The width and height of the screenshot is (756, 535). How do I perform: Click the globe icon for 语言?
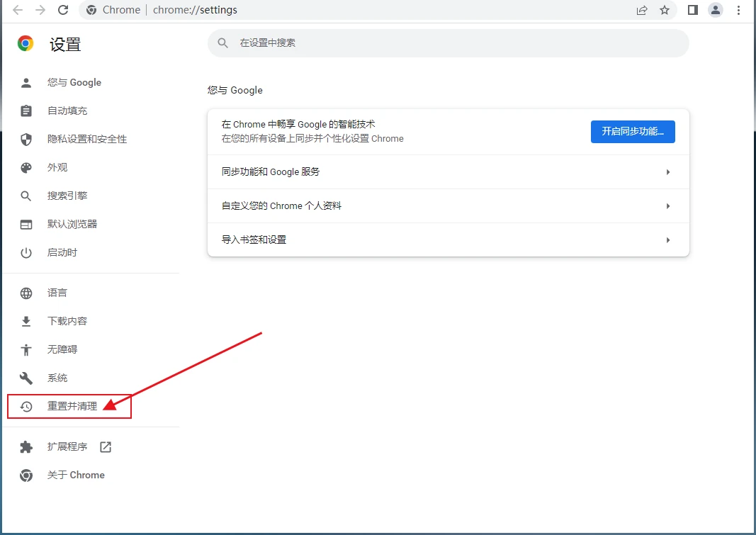coord(26,293)
